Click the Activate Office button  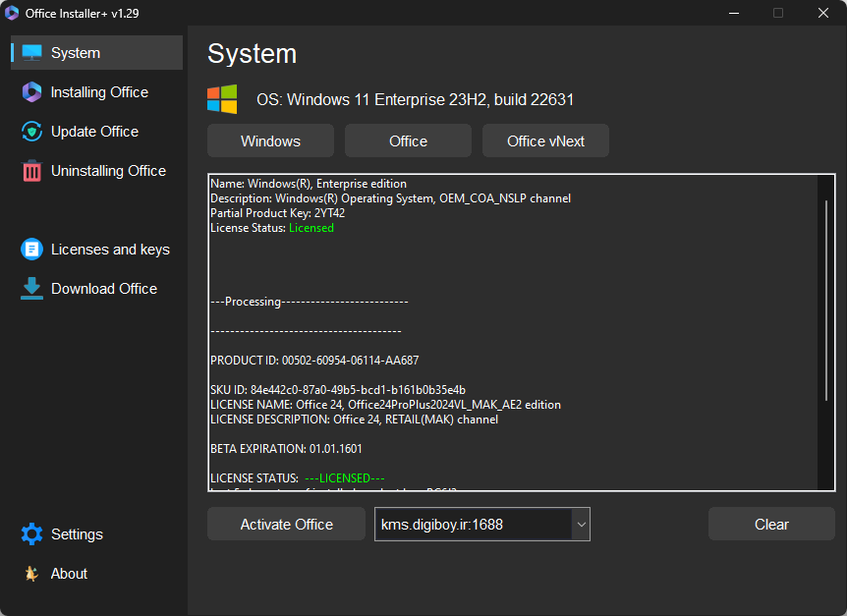click(286, 525)
